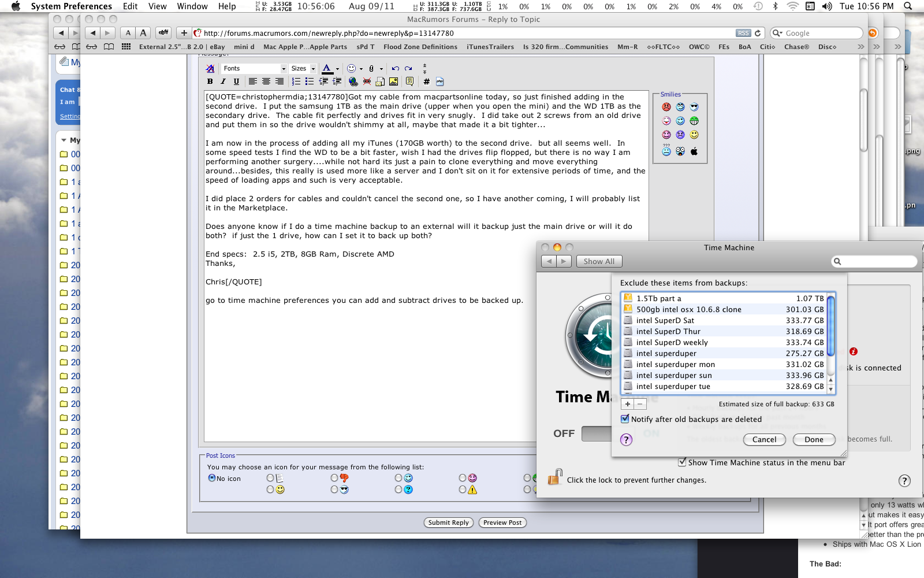This screenshot has width=924, height=578.
Task: Open the View menu
Action: (x=158, y=6)
